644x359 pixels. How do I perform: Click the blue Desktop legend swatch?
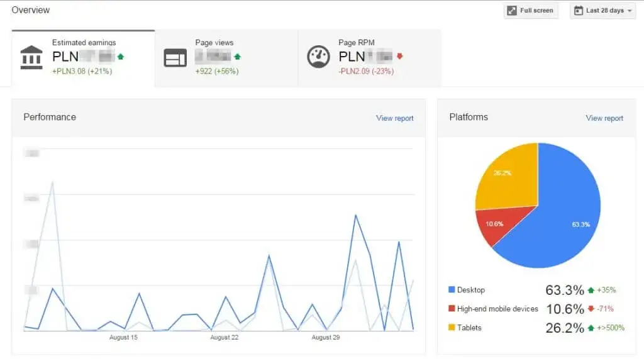(x=451, y=290)
